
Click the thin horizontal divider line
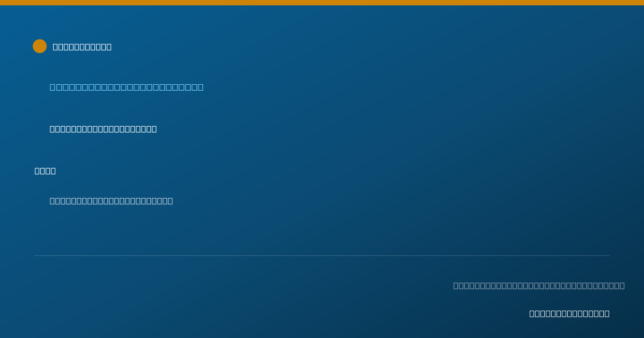322,255
